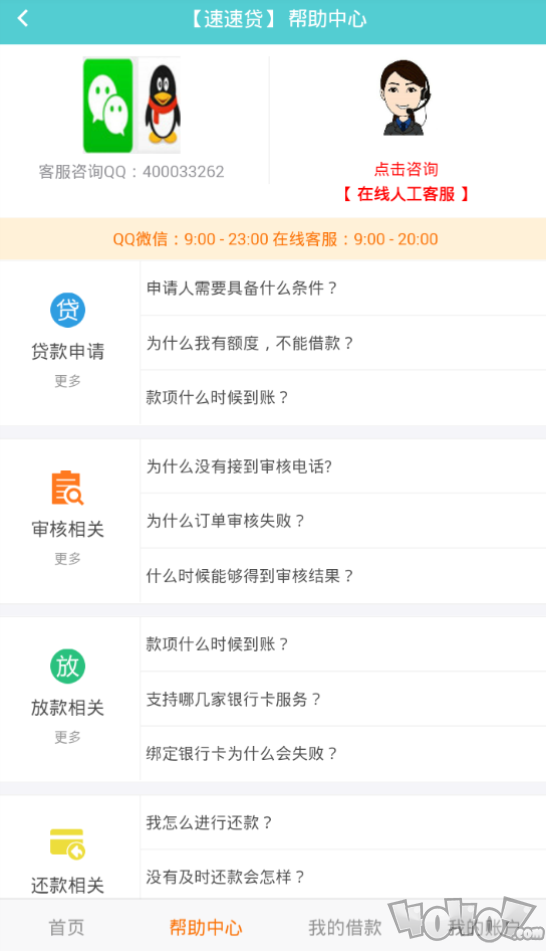Switch to the 我的借款 tab

tap(345, 927)
